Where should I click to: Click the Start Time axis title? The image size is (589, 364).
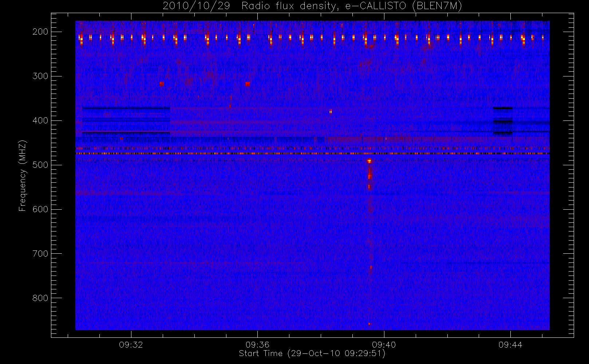pos(312,353)
